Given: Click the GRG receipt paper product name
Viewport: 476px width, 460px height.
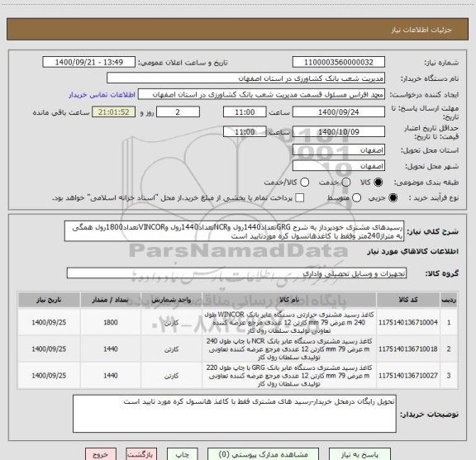Looking at the screenshot, I should pyautogui.click(x=289, y=376).
